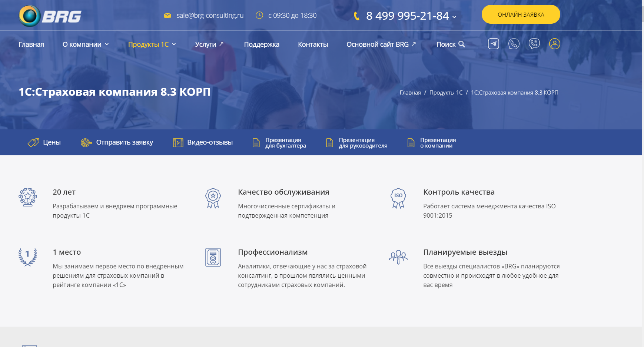
Task: Open the user account icon
Action: (x=554, y=44)
